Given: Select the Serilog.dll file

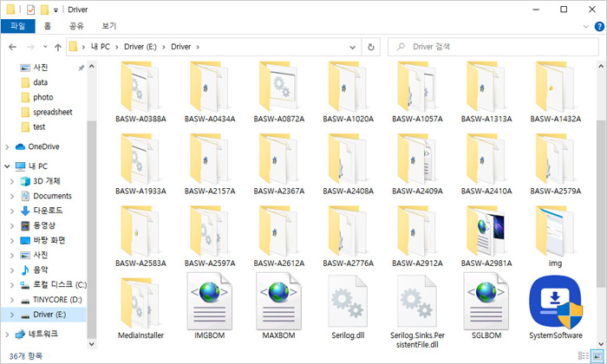Looking at the screenshot, I should tap(348, 308).
